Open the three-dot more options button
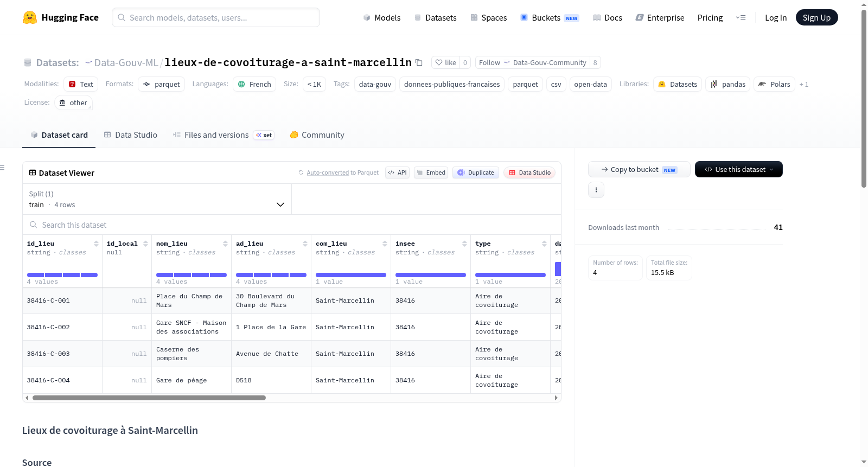This screenshot has height=467, width=868. (596, 190)
